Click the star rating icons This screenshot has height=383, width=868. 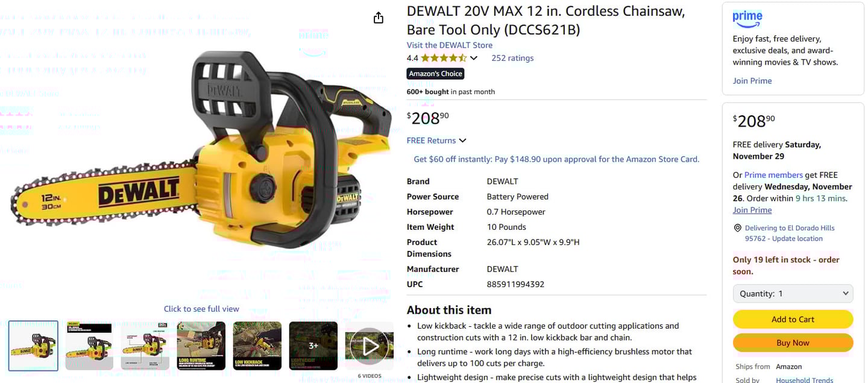[444, 58]
